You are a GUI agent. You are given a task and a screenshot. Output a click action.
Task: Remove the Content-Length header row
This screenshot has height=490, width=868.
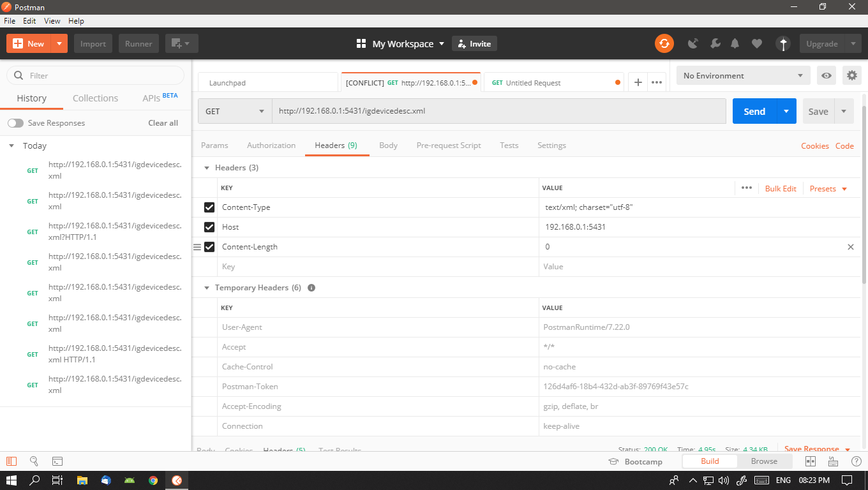pyautogui.click(x=850, y=247)
